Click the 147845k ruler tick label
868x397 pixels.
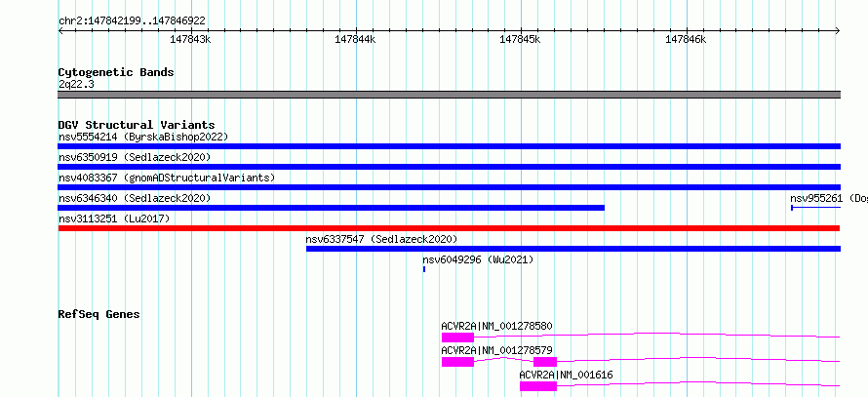pyautogui.click(x=521, y=39)
